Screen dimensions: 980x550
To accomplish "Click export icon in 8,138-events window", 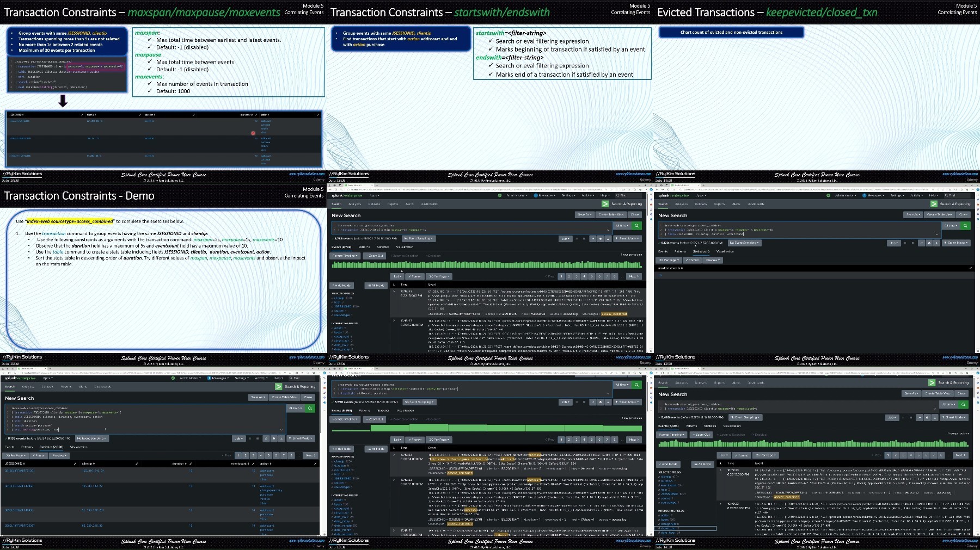I will [x=281, y=438].
